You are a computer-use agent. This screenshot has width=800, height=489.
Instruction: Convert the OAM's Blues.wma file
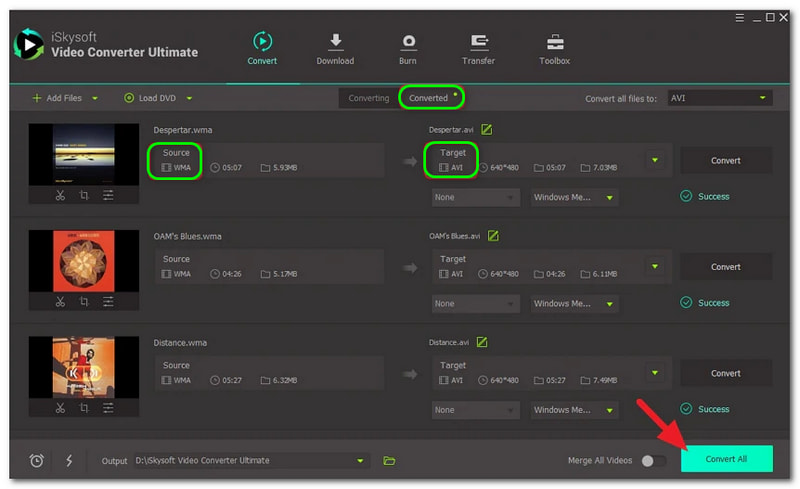tap(726, 267)
